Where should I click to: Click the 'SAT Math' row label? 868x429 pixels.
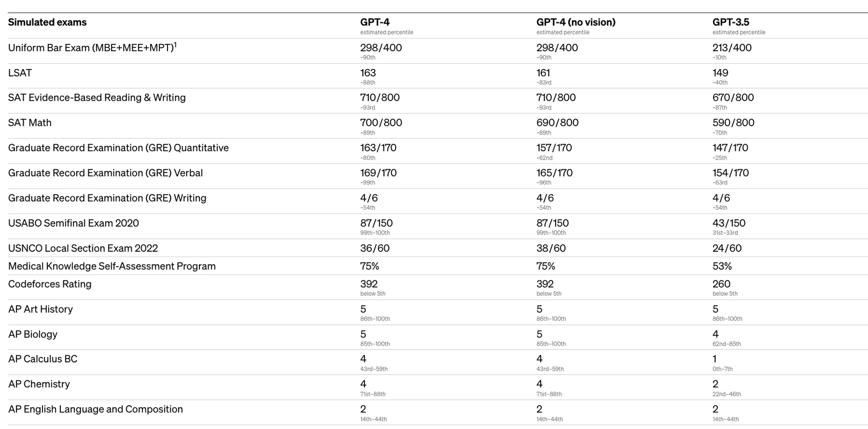coord(30,123)
